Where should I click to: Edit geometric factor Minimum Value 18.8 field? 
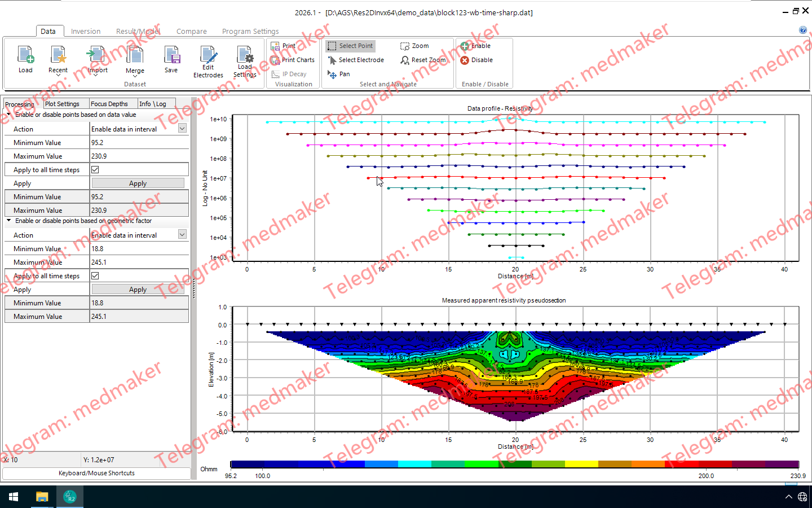pos(139,249)
